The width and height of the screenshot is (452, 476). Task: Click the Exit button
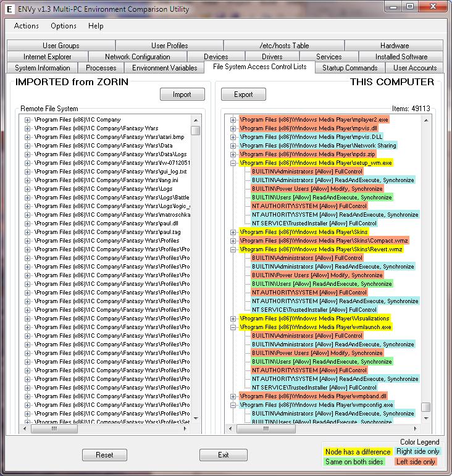point(224,455)
